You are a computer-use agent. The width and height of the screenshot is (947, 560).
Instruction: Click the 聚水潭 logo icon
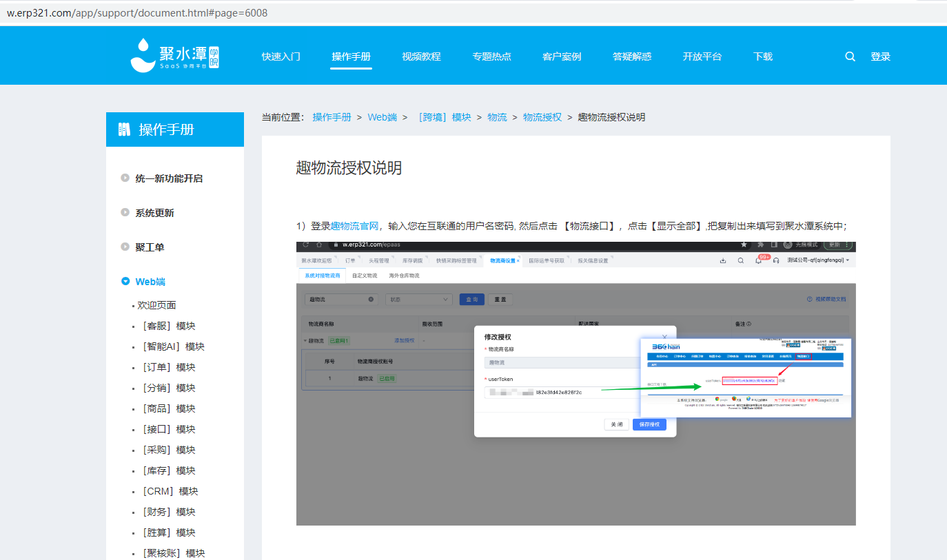(143, 55)
